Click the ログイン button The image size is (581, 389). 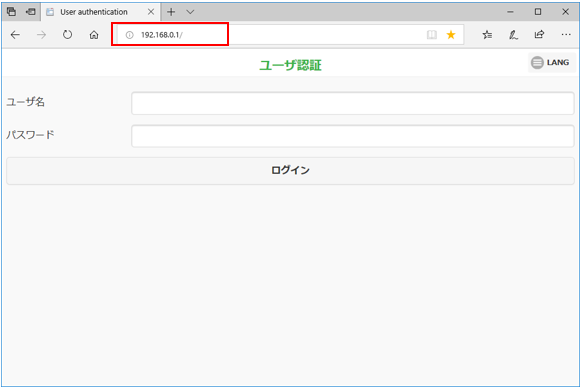(290, 171)
